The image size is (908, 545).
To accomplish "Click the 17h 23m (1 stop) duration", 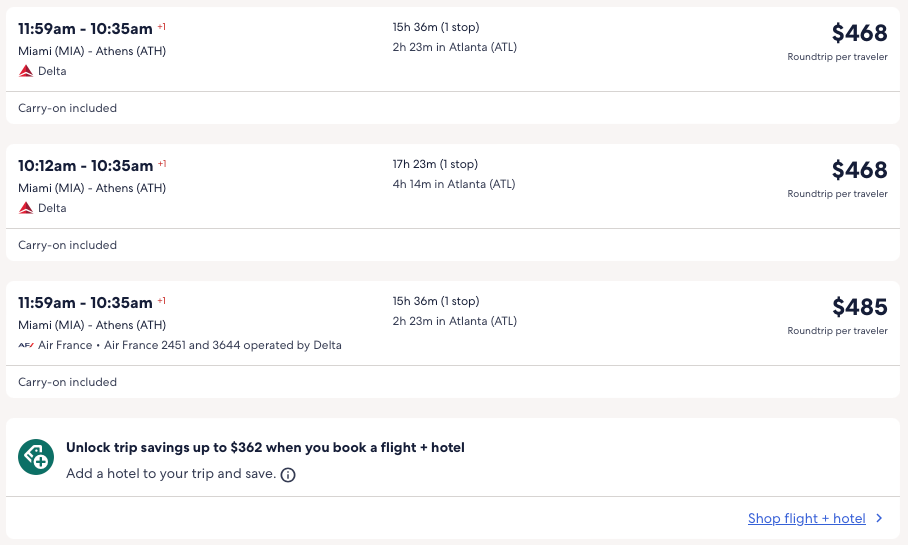I will 435,164.
